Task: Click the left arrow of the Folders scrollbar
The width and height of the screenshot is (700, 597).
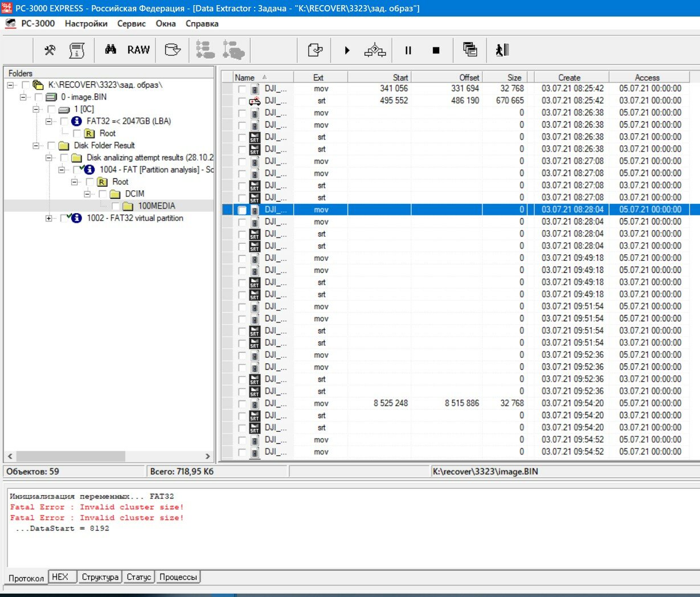Action: tap(10, 456)
